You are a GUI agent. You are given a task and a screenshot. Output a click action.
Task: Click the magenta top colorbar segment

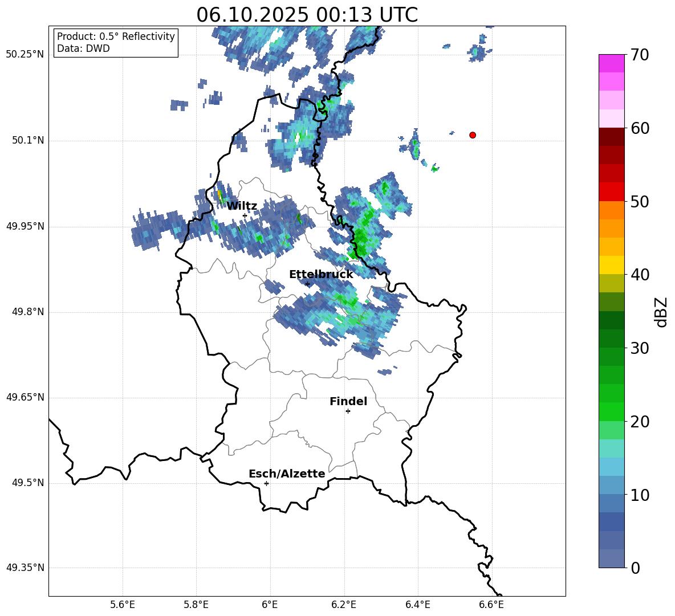tap(612, 64)
